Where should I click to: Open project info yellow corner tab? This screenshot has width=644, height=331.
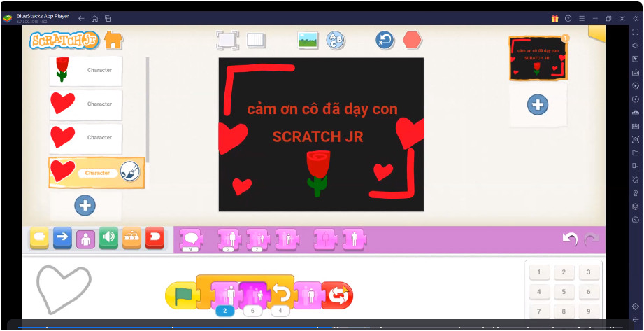(x=596, y=34)
